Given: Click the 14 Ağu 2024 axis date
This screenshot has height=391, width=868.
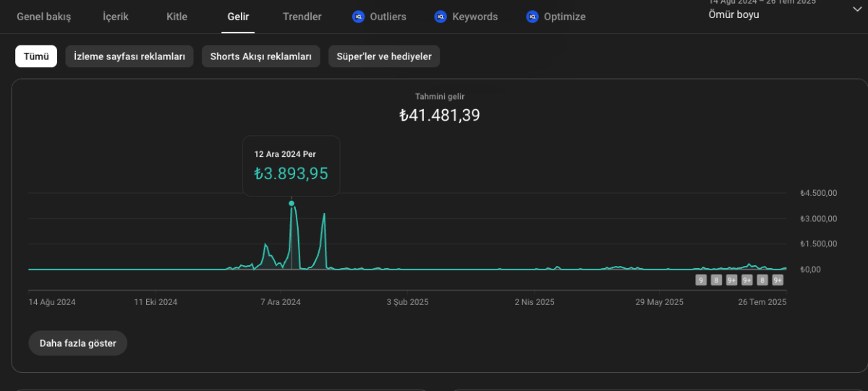Looking at the screenshot, I should [52, 302].
